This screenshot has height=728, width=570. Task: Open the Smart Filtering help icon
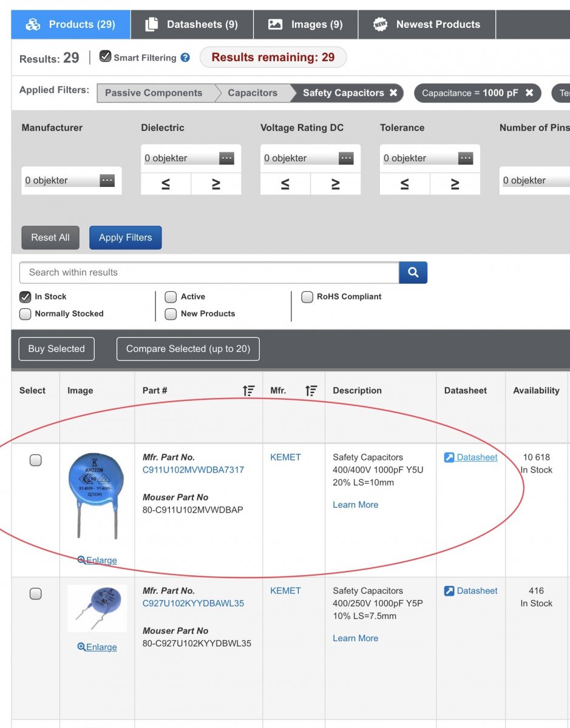tap(185, 58)
